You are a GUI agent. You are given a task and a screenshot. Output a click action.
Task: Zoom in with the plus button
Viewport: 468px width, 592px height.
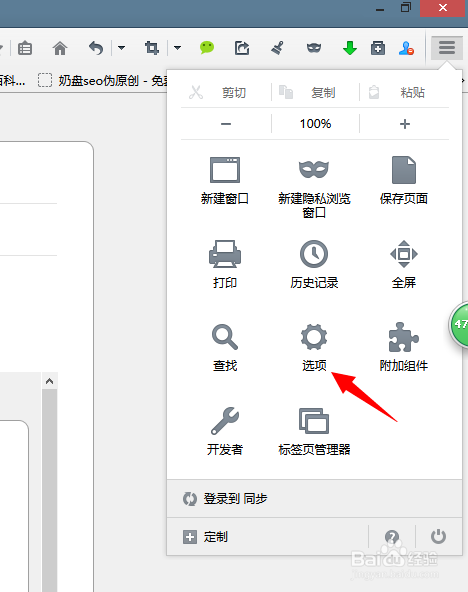[x=405, y=124]
